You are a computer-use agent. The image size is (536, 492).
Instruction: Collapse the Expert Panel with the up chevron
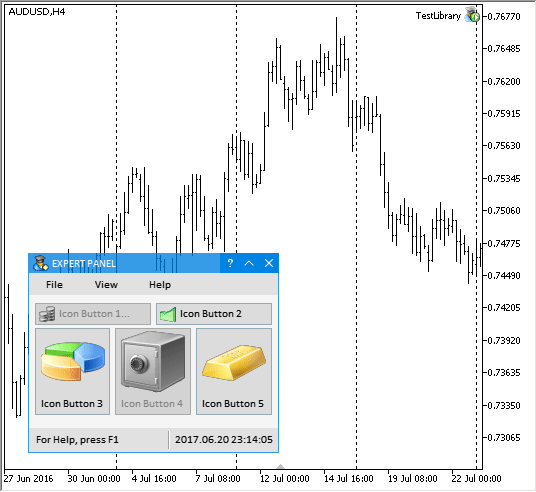tap(249, 263)
